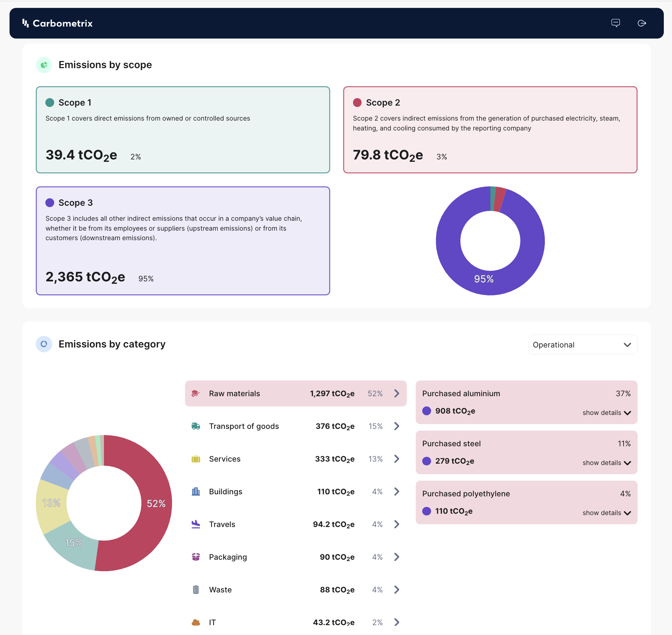Click the Purchased steel heading
672x635 pixels.
tap(452, 444)
